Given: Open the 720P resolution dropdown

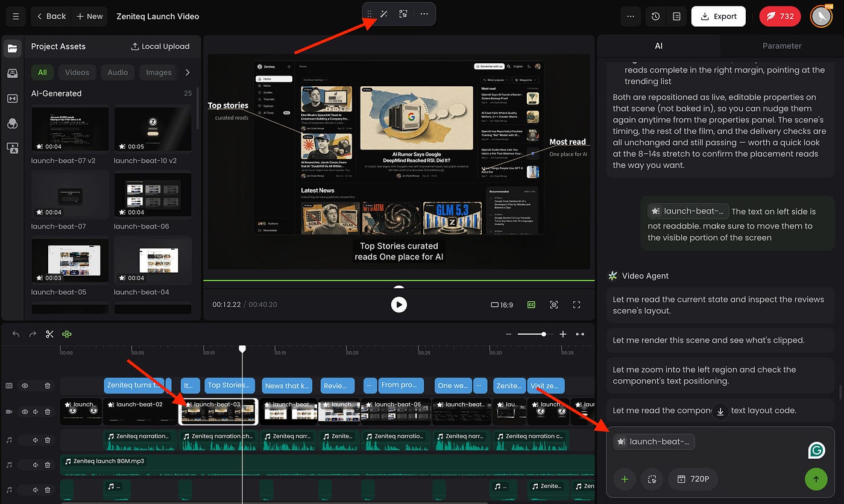Looking at the screenshot, I should [693, 479].
